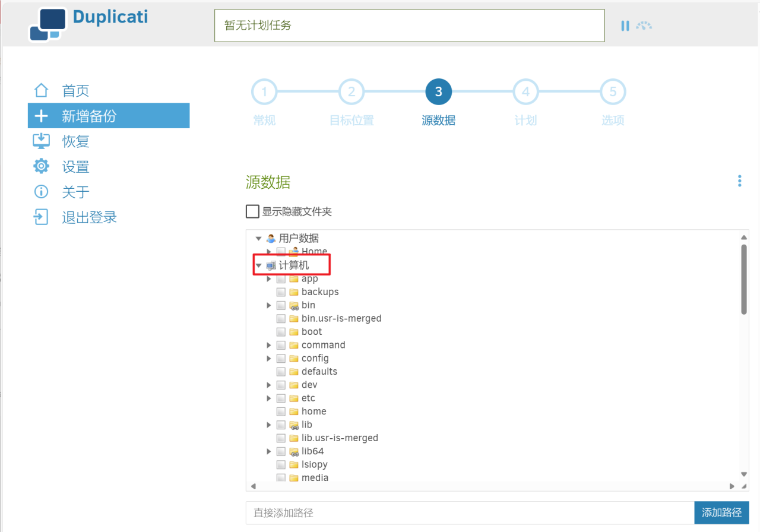
Task: Click the dev folder icon
Action: (294, 385)
